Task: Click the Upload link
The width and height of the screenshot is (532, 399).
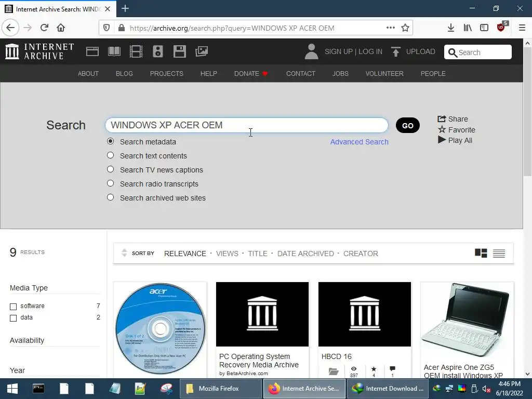Action: [421, 51]
